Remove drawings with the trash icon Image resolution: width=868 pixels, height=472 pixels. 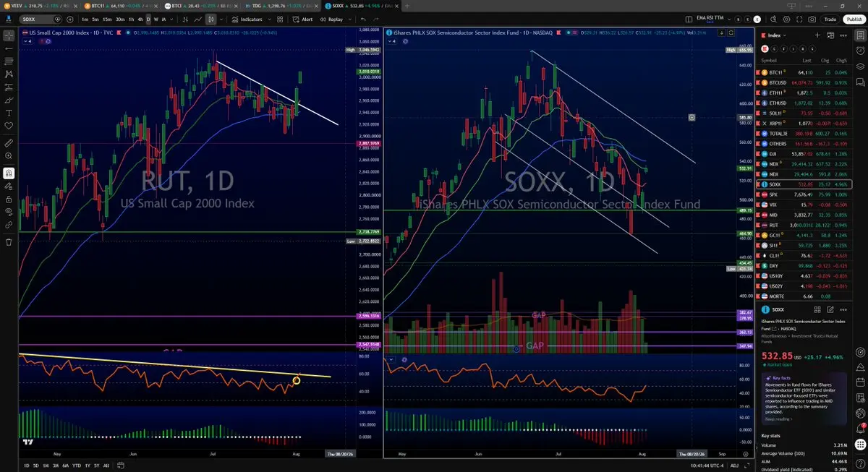(9, 242)
